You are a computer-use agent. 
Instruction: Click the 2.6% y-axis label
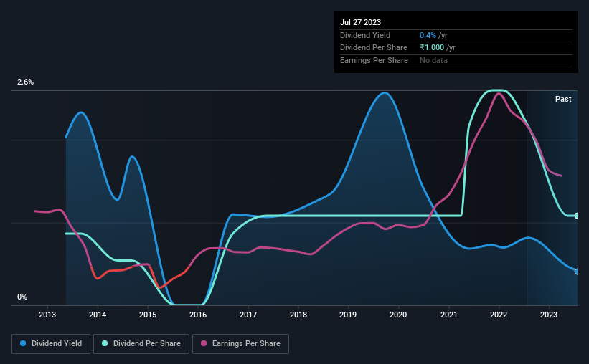point(25,82)
